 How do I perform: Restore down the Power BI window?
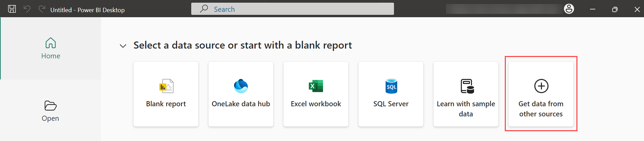(615, 9)
